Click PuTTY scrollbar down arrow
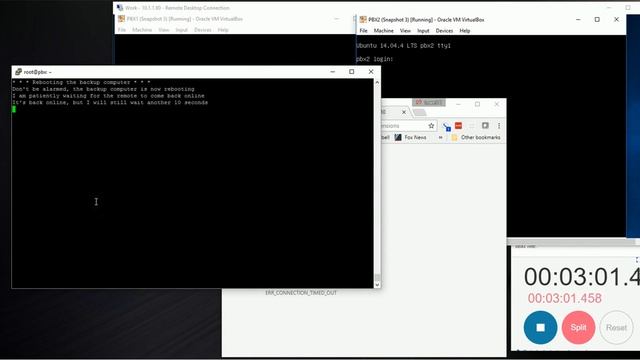640x360 pixels. point(377,284)
